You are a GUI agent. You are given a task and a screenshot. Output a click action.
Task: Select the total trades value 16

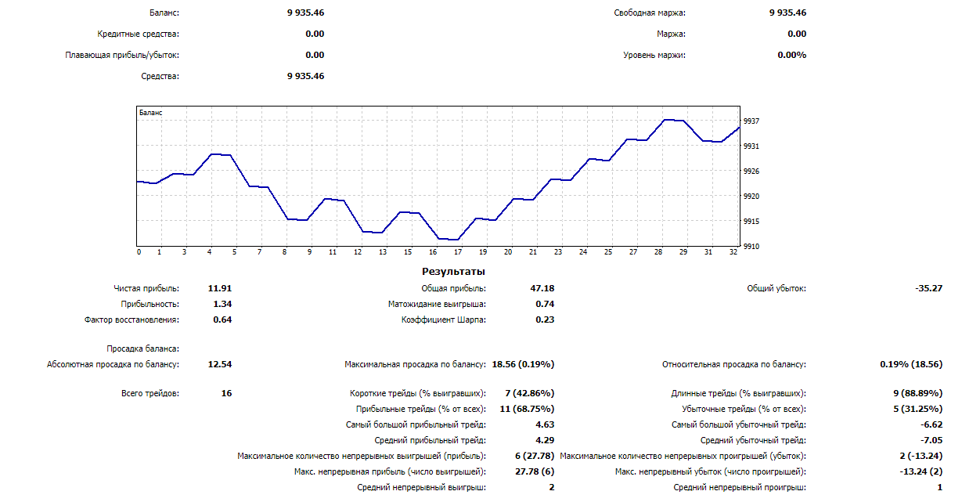(226, 393)
